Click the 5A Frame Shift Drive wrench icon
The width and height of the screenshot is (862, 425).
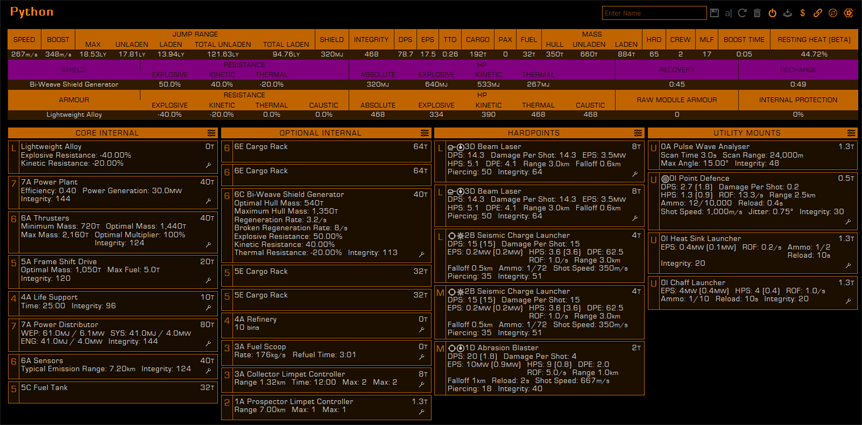click(209, 280)
